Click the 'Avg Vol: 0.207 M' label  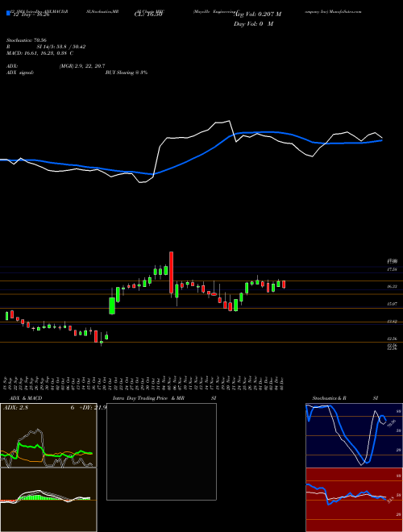(x=257, y=15)
